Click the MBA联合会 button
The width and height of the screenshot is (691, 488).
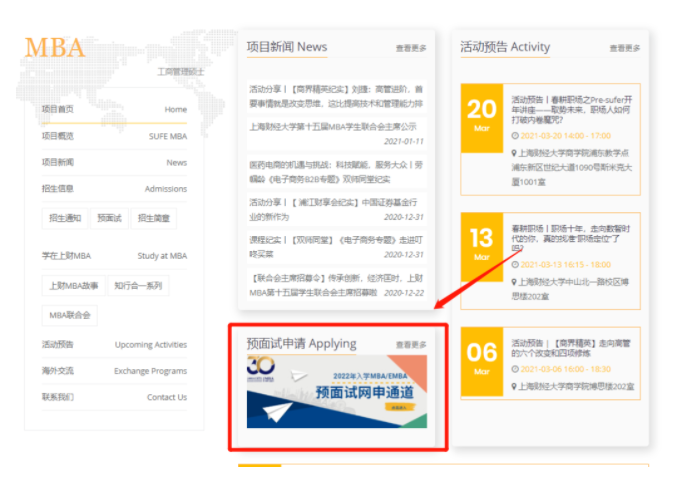69,315
